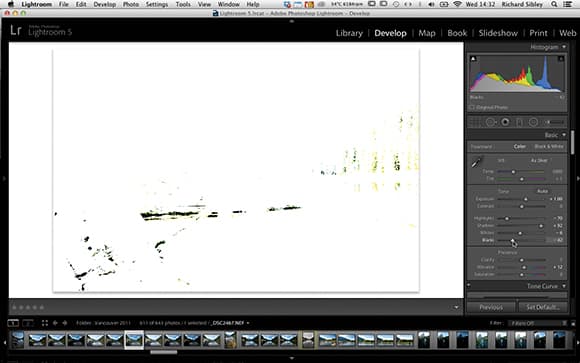The width and height of the screenshot is (580, 363).
Task: Open the Settings menu
Action: pos(157,4)
